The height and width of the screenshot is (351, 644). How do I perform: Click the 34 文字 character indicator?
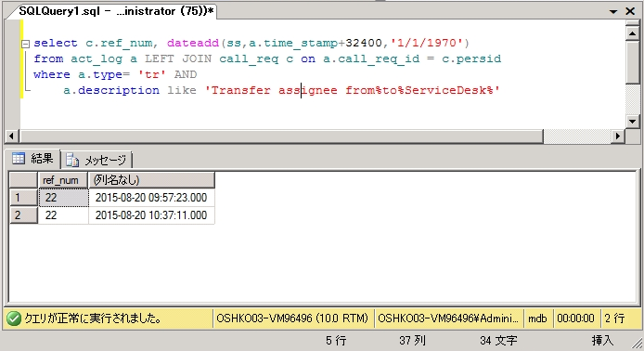(x=498, y=341)
